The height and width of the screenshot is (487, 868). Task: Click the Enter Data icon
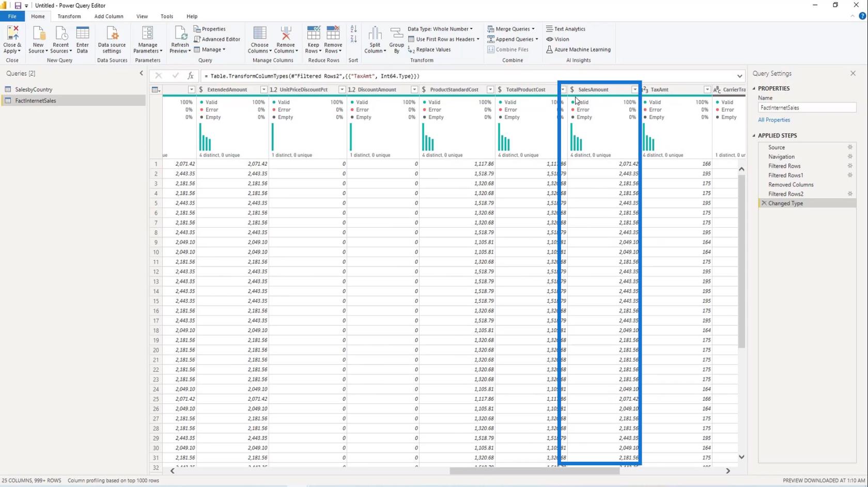click(x=83, y=33)
